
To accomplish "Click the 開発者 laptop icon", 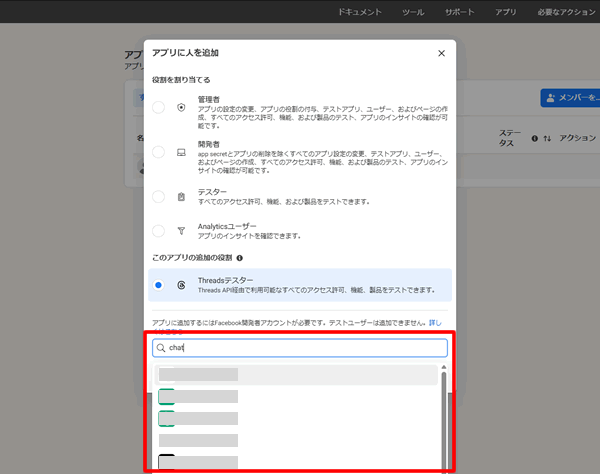I will [x=181, y=152].
